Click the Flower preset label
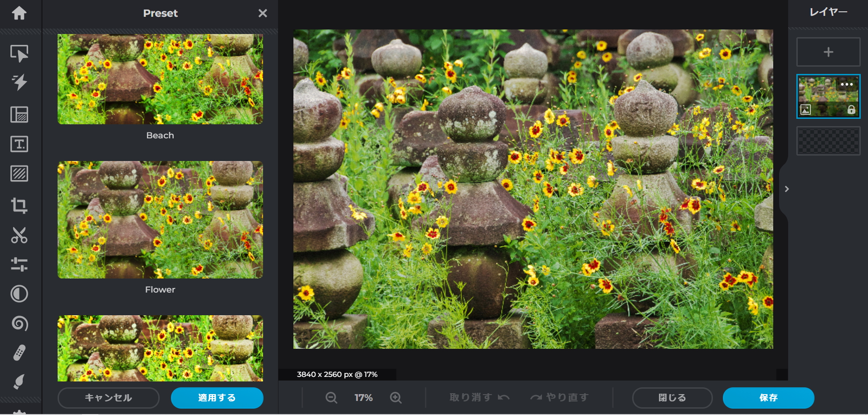Screen dimensions: 868x415 (160, 289)
